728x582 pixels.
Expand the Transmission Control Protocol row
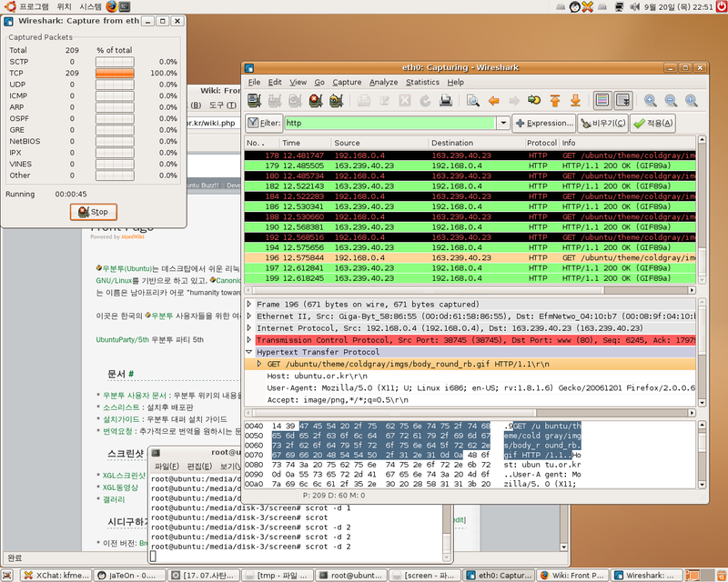tap(249, 340)
